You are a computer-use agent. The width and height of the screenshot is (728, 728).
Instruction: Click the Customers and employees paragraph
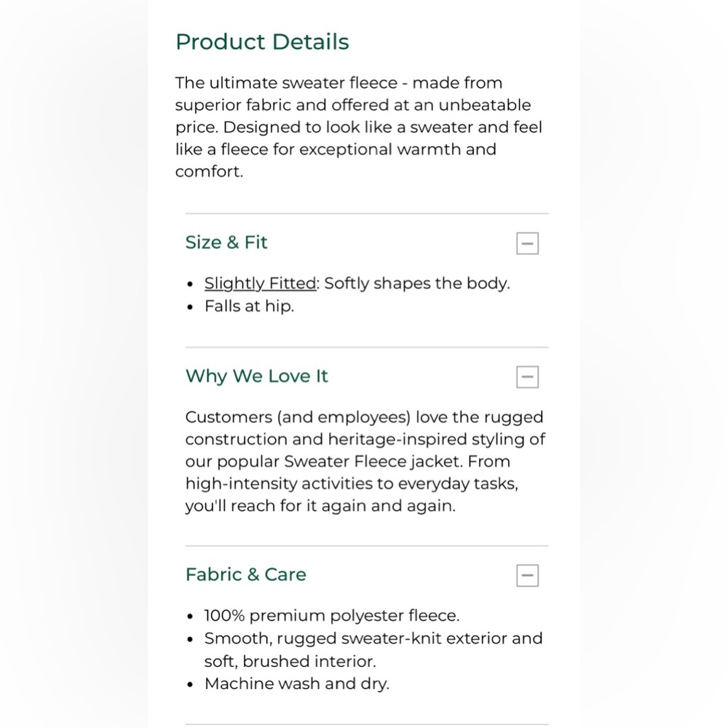pyautogui.click(x=364, y=462)
